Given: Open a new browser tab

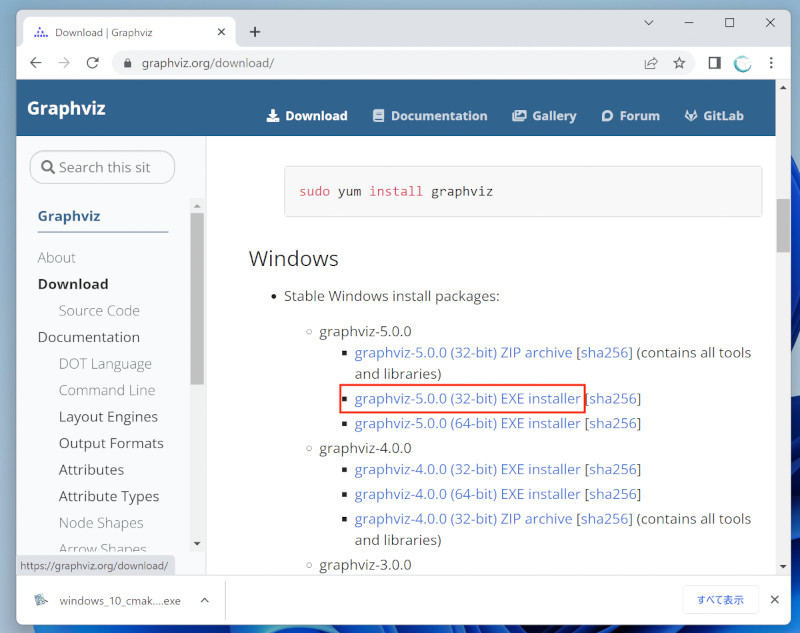Looking at the screenshot, I should pyautogui.click(x=255, y=31).
